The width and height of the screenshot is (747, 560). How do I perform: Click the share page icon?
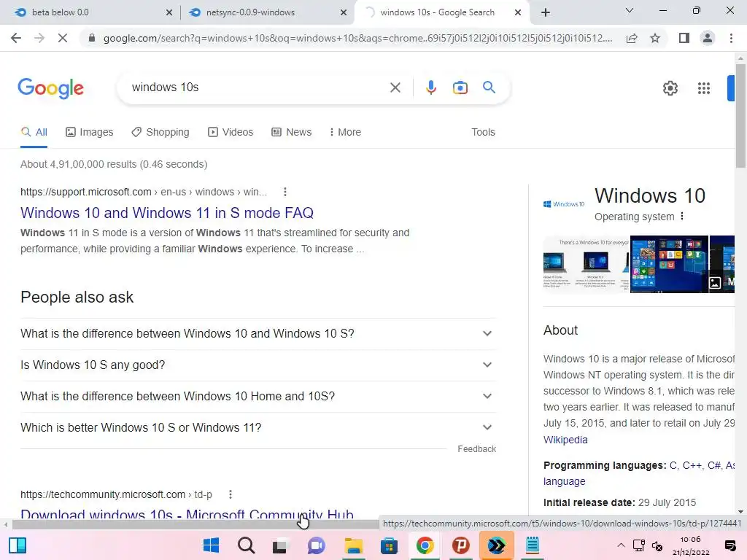632,38
